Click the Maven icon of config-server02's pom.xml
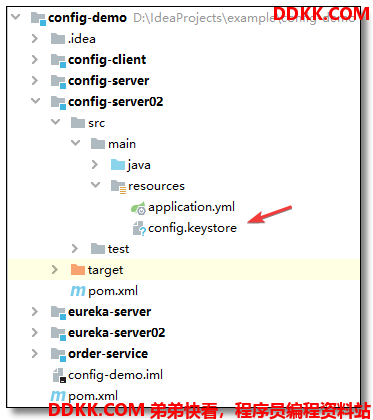The image size is (373, 420). tap(78, 291)
